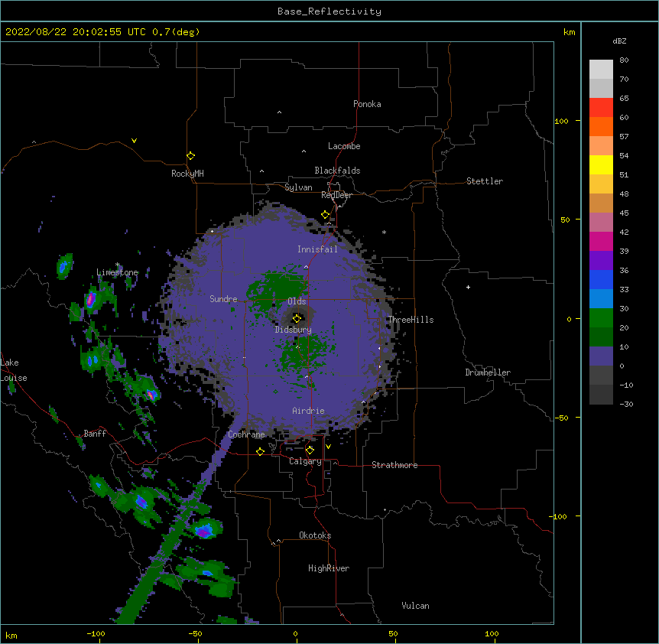Click the Innisfail label
The width and height of the screenshot is (659, 644).
point(317,249)
